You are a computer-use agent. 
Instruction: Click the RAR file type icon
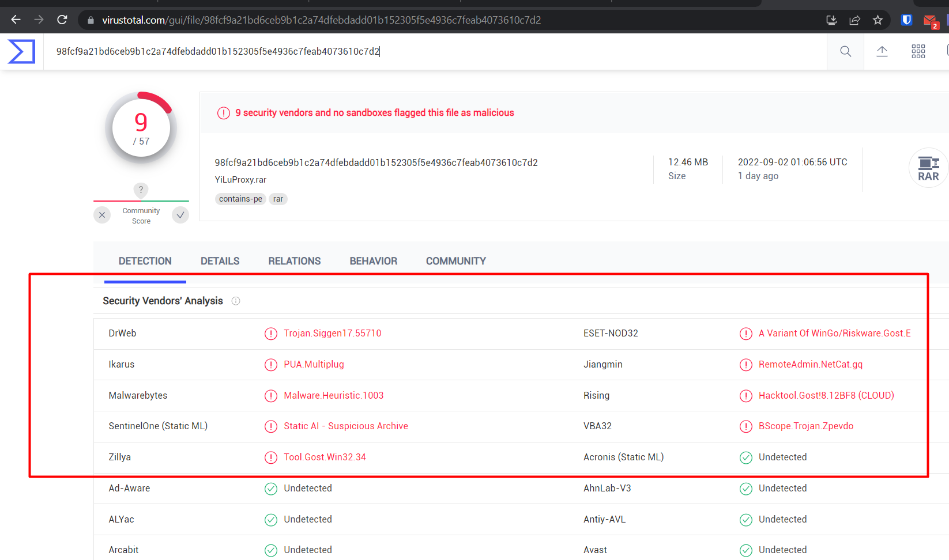928,168
